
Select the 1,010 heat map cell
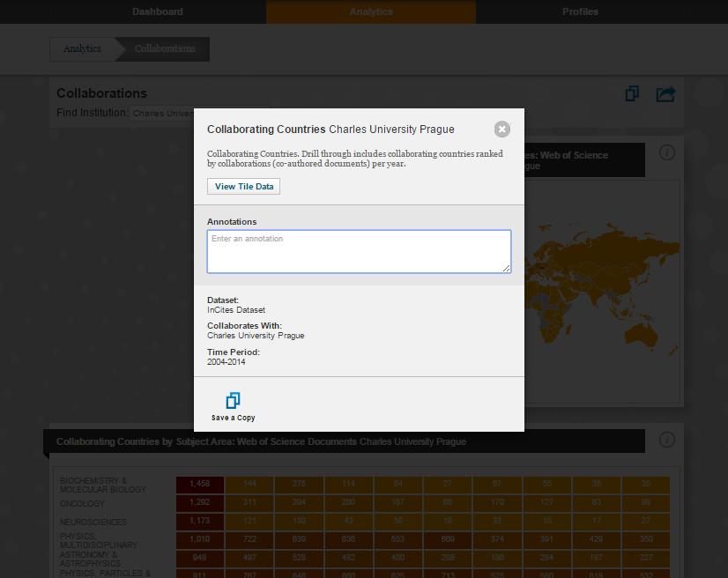[200, 539]
